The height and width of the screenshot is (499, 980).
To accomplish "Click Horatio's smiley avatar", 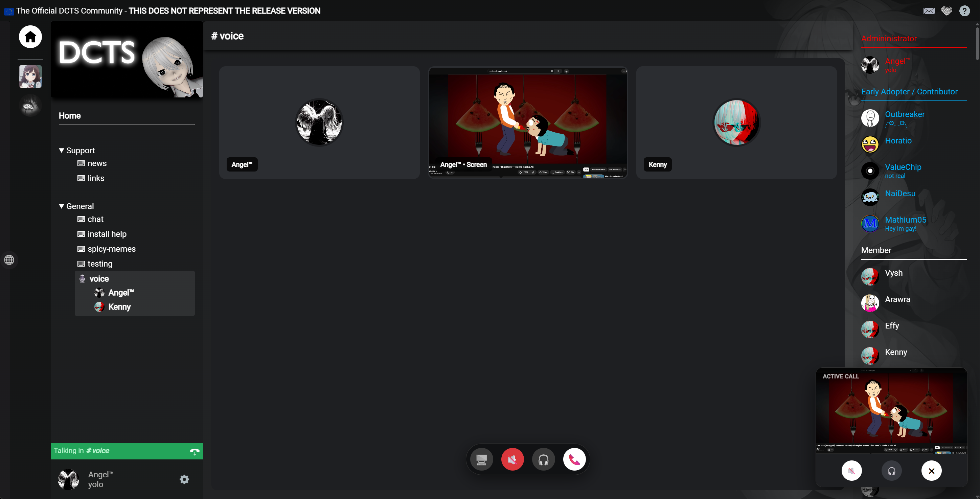I will [870, 144].
